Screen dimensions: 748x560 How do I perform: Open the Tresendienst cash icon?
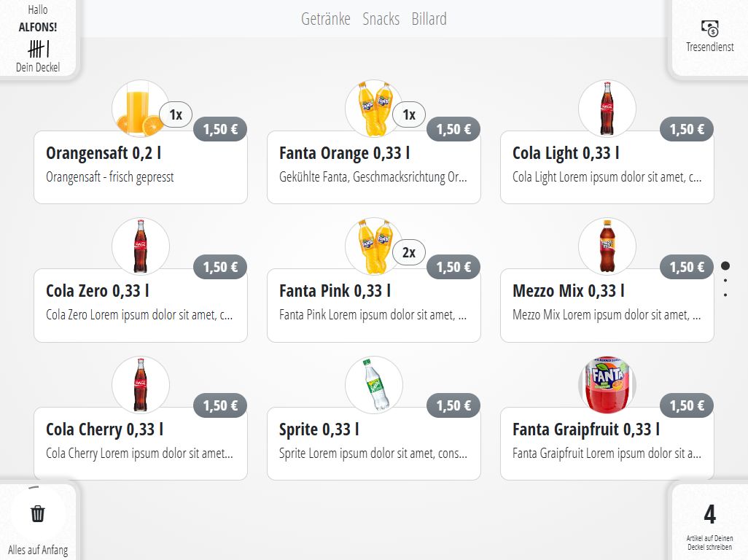tap(709, 28)
